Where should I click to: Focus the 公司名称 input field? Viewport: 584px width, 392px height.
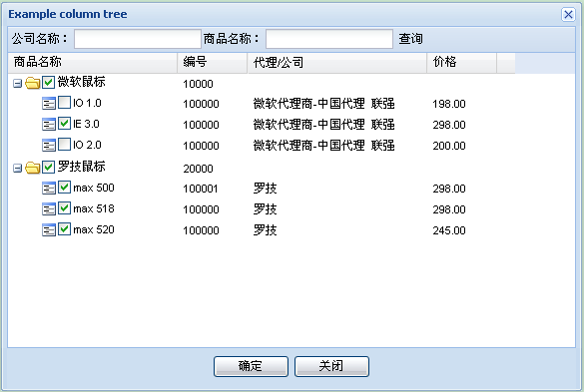[138, 39]
